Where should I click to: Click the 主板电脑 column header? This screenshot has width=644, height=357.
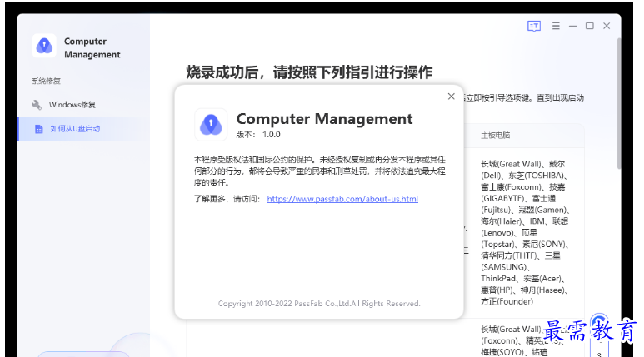click(496, 136)
